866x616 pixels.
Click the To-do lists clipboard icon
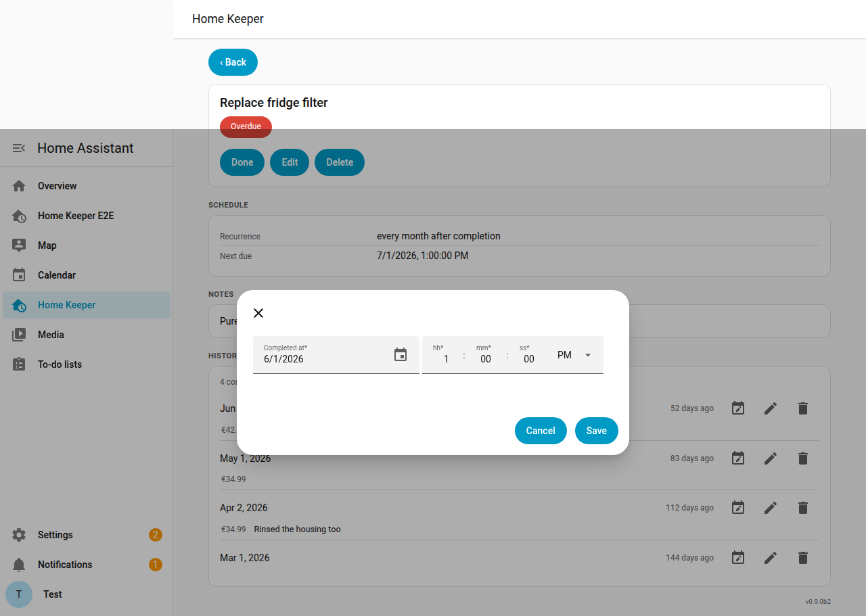pos(19,364)
